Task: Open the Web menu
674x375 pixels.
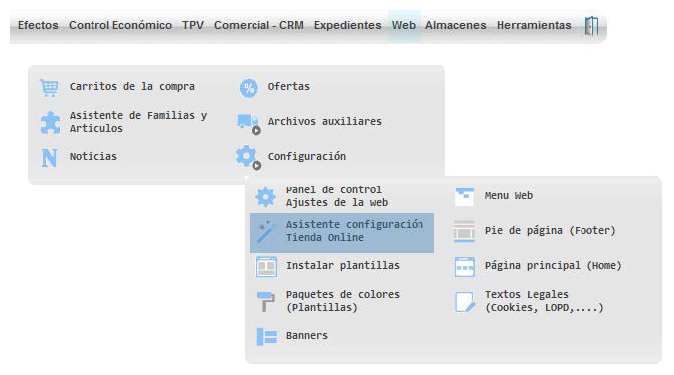Action: tap(404, 25)
